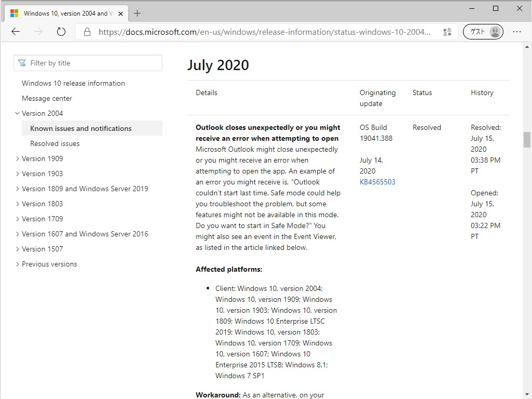Viewport: 532px width, 399px height.
Task: Expand the Version 1909 section
Action: coord(17,158)
